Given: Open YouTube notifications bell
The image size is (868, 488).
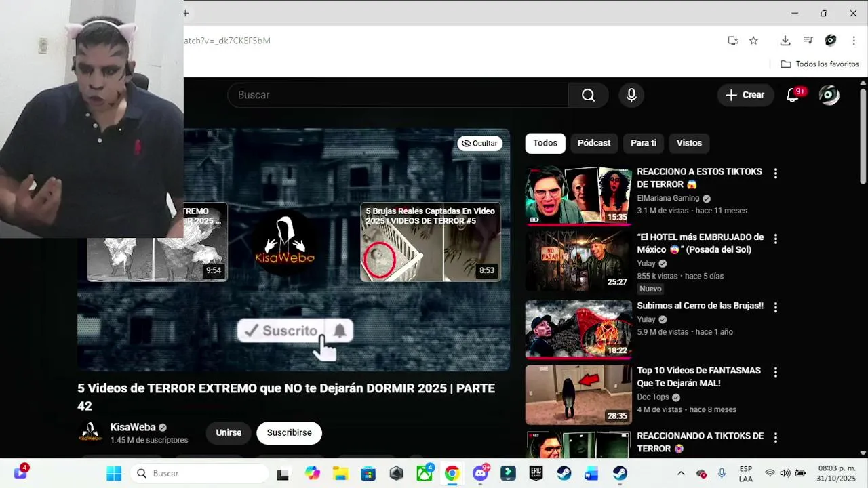Looking at the screenshot, I should [x=793, y=95].
